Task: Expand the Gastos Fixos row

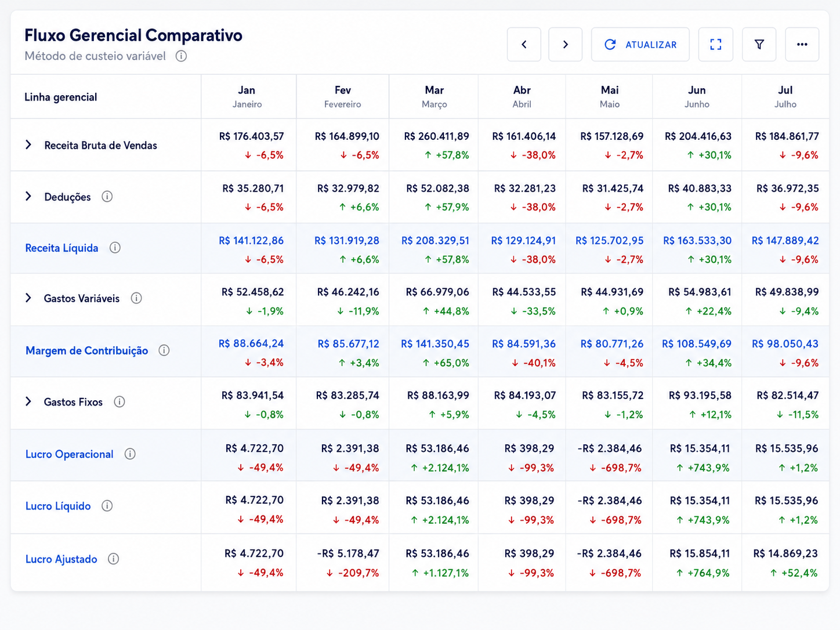Action: 28,401
